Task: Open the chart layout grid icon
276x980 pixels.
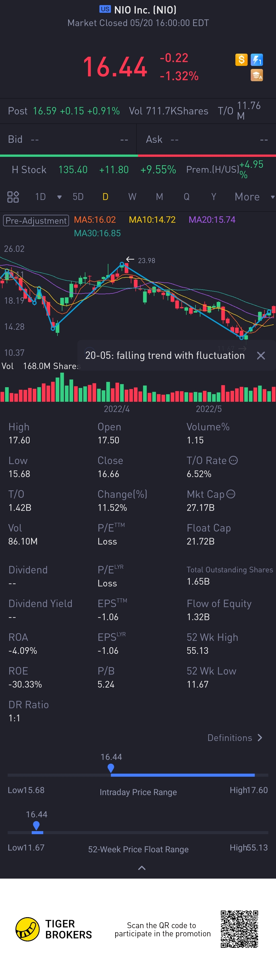Action: point(13,197)
